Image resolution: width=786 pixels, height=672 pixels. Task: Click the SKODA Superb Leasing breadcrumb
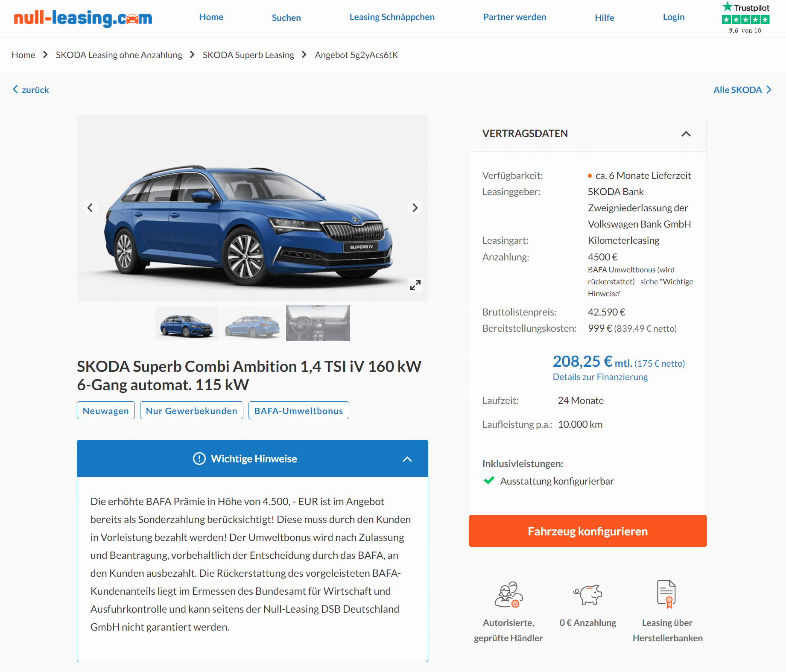pos(248,55)
